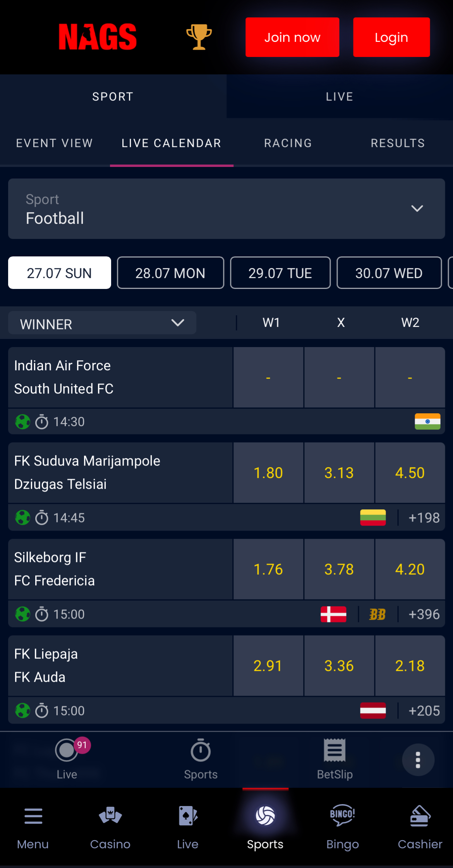Click the trophy icon in the header

199,37
